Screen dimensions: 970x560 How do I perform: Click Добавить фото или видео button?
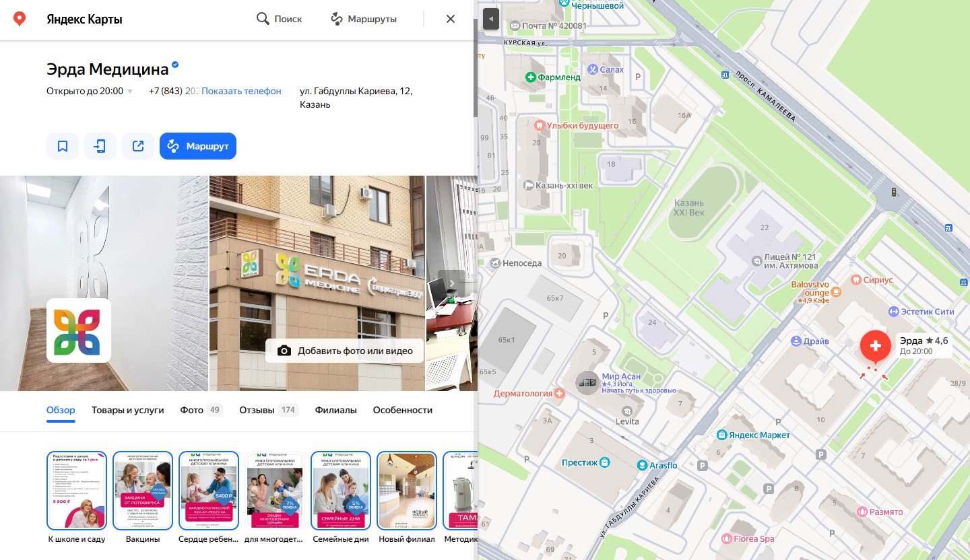344,351
